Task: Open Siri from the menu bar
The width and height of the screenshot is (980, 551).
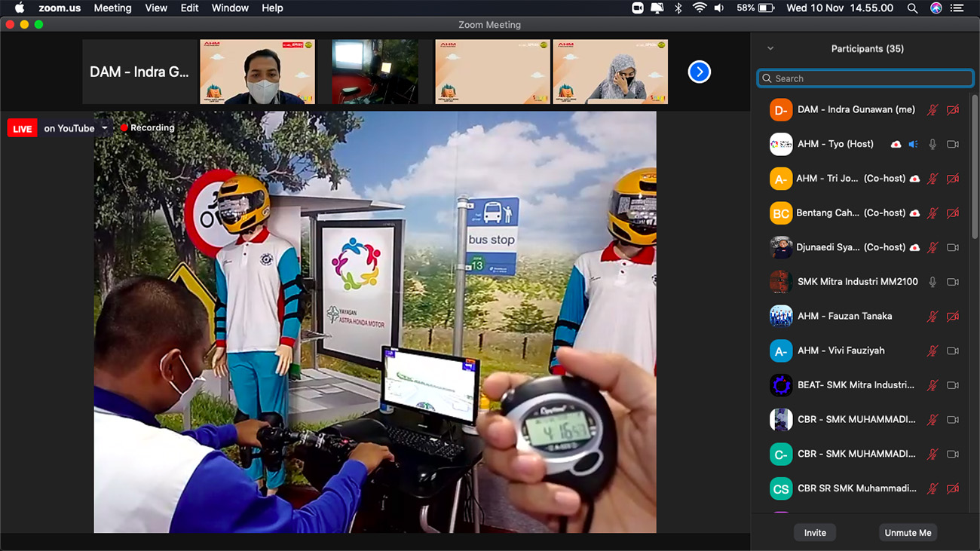Action: [x=936, y=8]
